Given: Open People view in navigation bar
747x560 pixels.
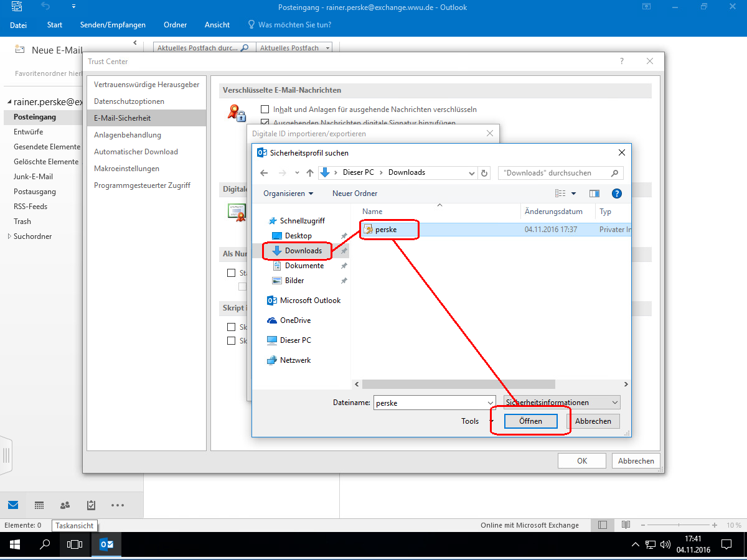Looking at the screenshot, I should click(x=65, y=505).
